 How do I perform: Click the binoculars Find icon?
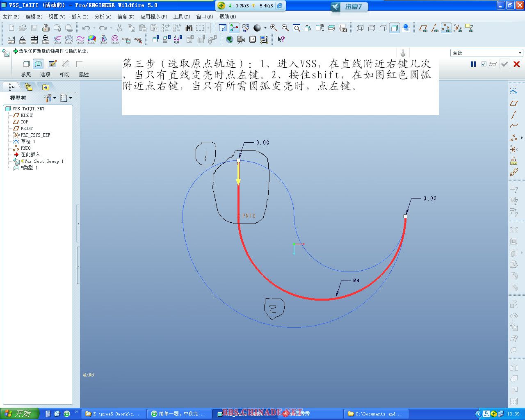(x=189, y=28)
